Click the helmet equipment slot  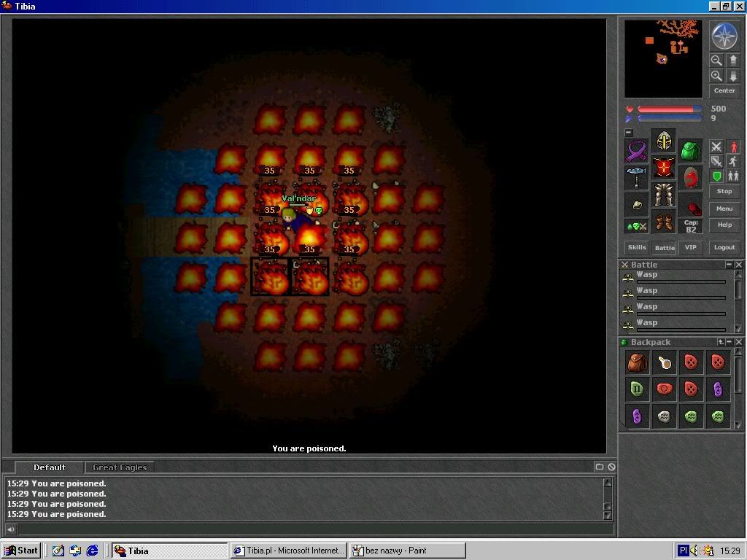pyautogui.click(x=664, y=141)
